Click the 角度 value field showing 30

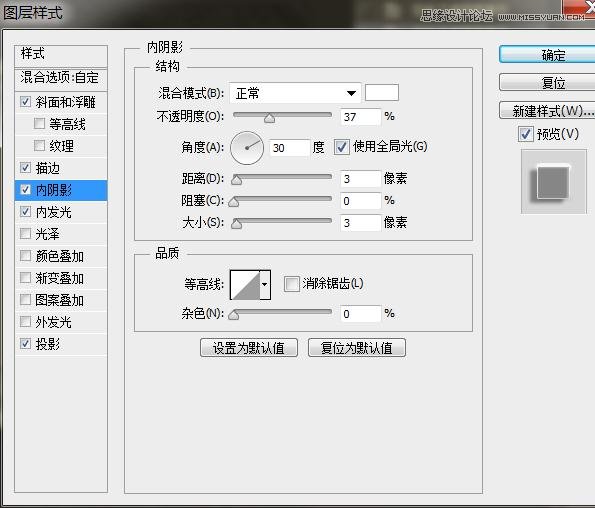pos(289,148)
